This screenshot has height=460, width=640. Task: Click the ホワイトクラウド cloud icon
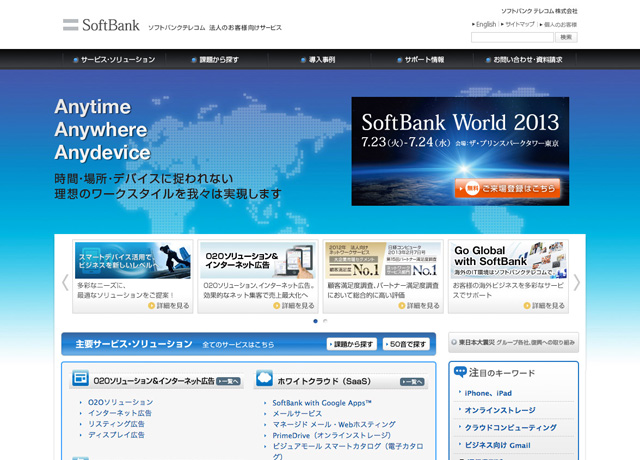tap(264, 378)
